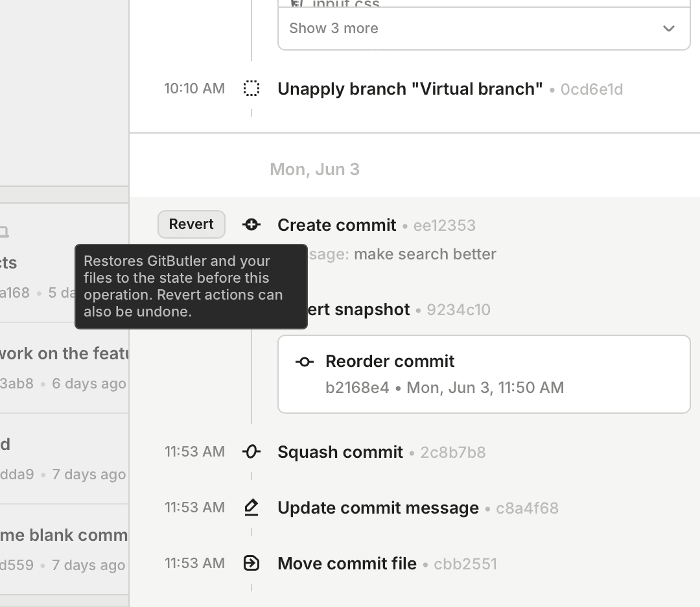Select the dotted-circle Unapply branch icon
The image size is (700, 607).
tap(251, 89)
